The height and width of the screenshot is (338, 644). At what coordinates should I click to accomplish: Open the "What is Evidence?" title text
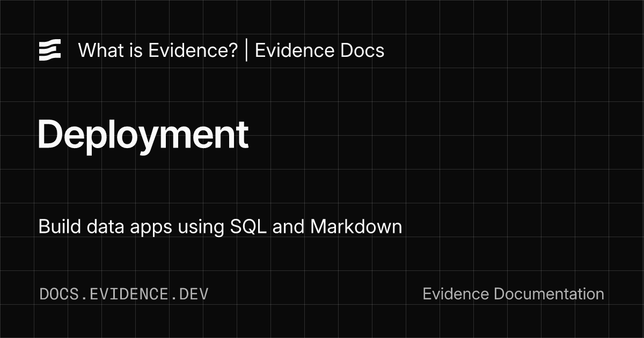158,50
